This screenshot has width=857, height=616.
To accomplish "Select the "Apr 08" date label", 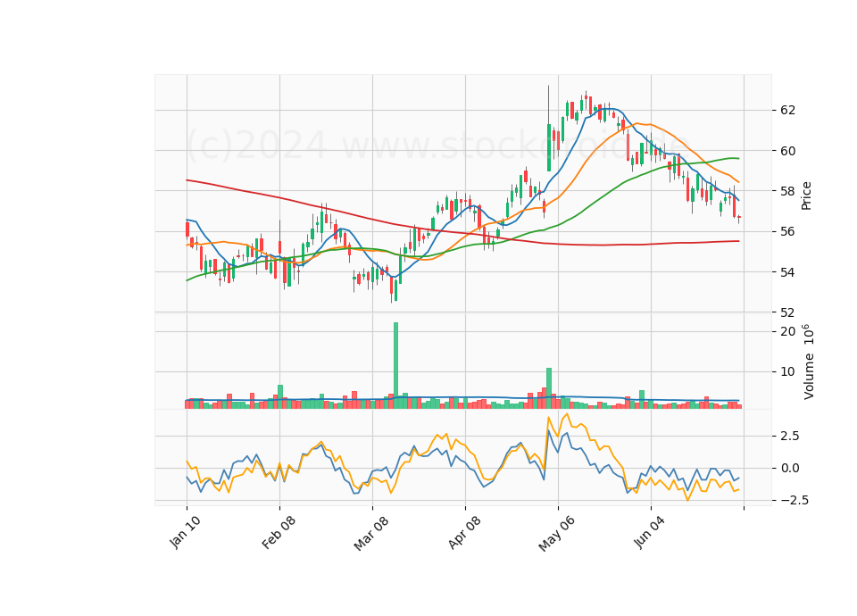I will point(464,532).
